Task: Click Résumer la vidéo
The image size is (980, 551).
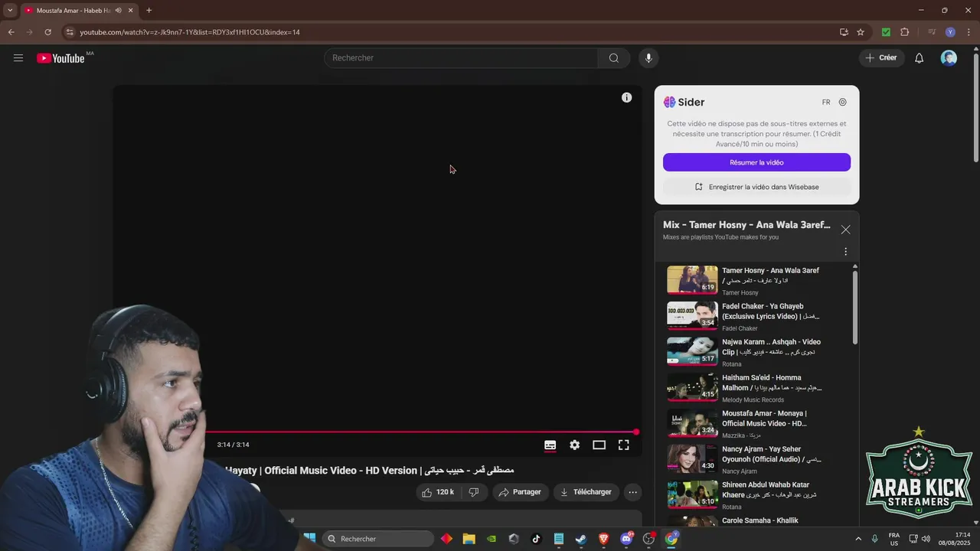Action: pos(756,162)
